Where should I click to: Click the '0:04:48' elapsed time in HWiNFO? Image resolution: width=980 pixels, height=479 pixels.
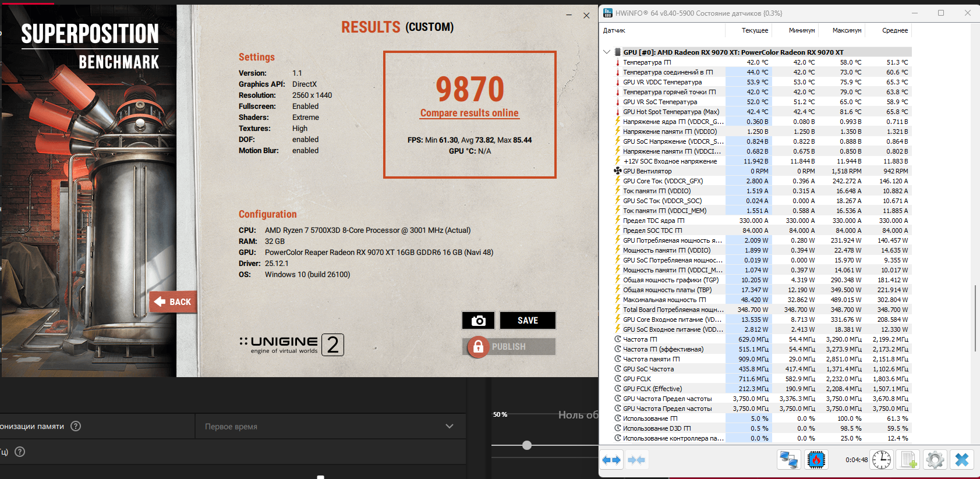857,460
